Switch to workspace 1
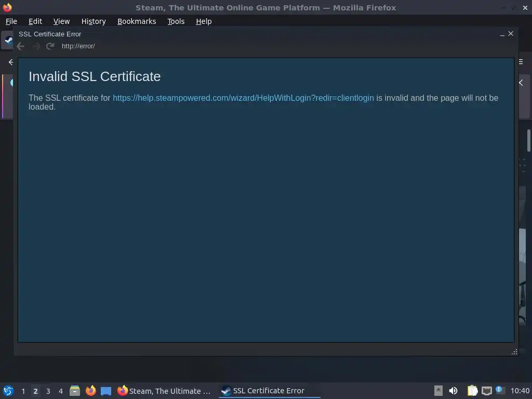This screenshot has height=399, width=532. point(23,391)
